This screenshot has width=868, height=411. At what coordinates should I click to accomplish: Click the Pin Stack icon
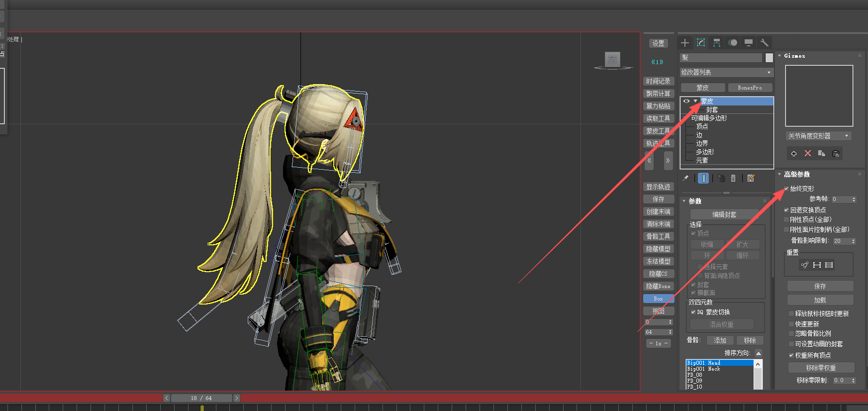click(x=686, y=178)
